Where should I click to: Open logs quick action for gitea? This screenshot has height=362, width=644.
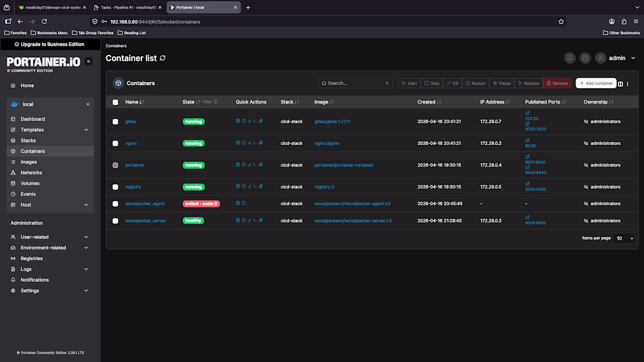[238, 121]
